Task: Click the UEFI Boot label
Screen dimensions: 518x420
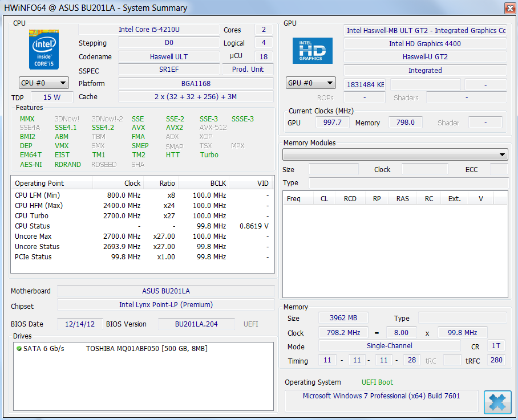Action: (377, 382)
